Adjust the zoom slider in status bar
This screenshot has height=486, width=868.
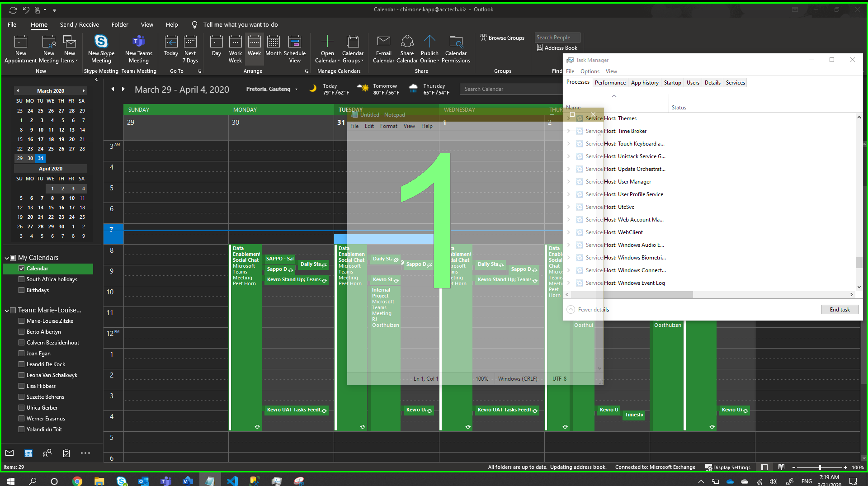tap(820, 467)
